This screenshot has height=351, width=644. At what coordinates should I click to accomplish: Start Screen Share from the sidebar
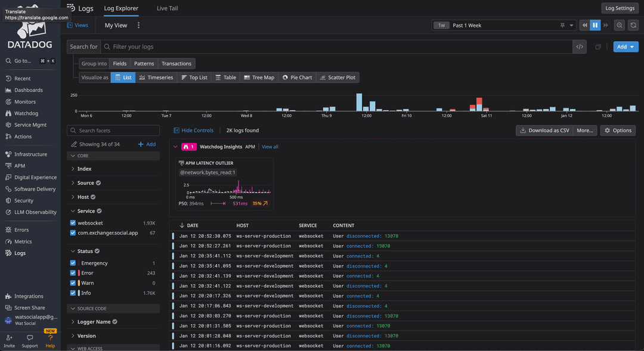[x=25, y=308]
